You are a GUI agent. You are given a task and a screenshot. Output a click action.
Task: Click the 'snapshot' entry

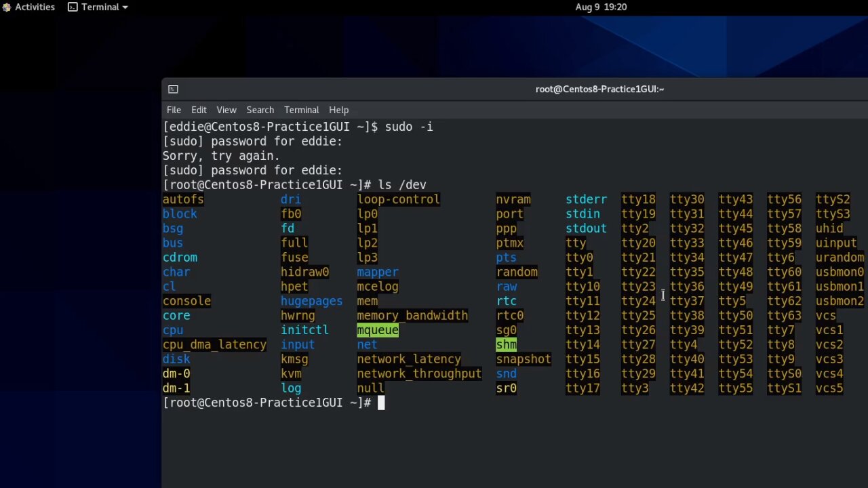[x=524, y=359]
